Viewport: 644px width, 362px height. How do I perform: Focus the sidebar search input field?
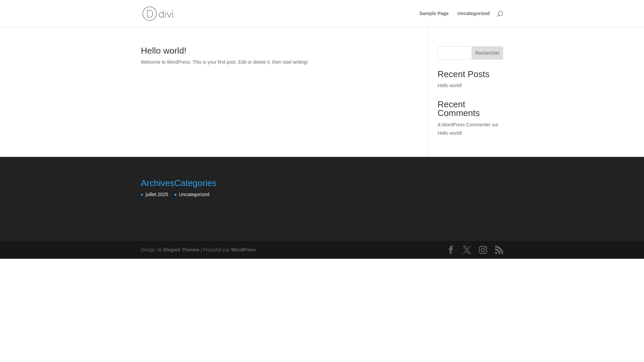(x=454, y=53)
